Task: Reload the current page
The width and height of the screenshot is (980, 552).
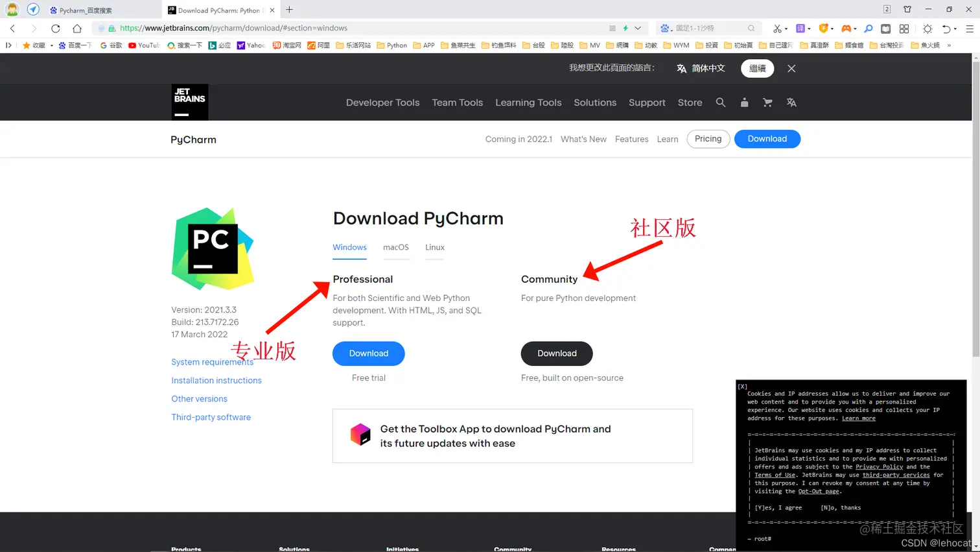Action: (x=56, y=28)
